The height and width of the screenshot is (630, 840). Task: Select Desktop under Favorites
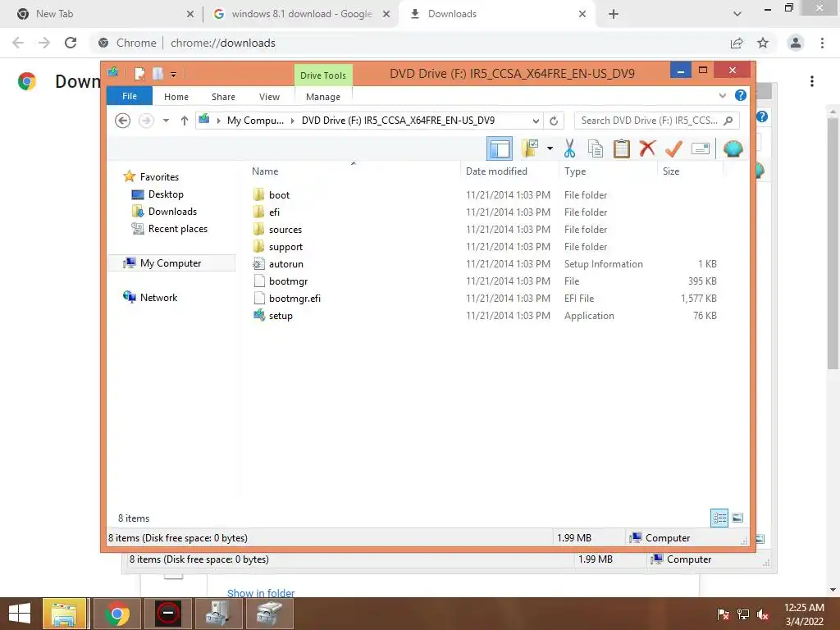166,194
